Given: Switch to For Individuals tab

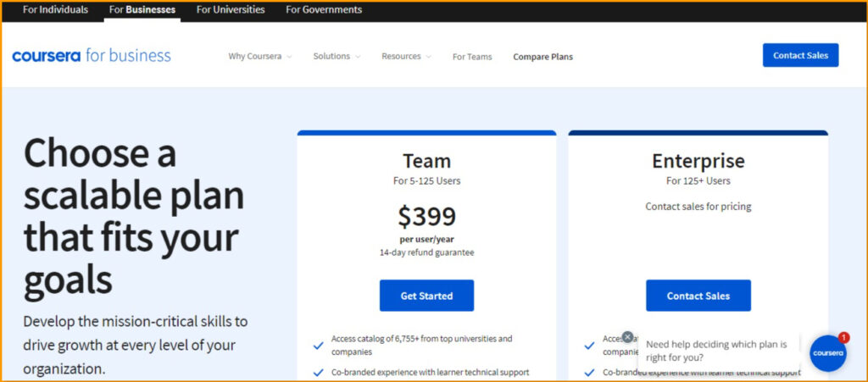Looking at the screenshot, I should point(55,10).
